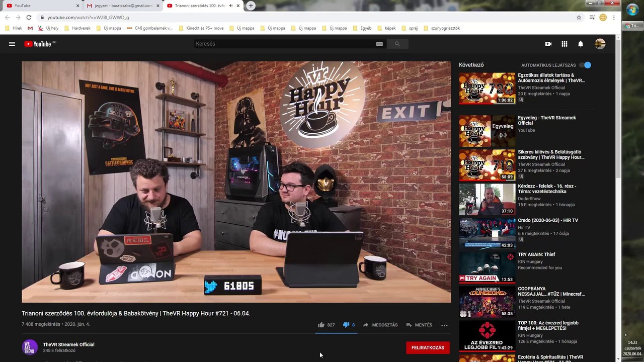The height and width of the screenshot is (362, 644).
Task: Save the video with Mentés
Action: tap(419, 325)
